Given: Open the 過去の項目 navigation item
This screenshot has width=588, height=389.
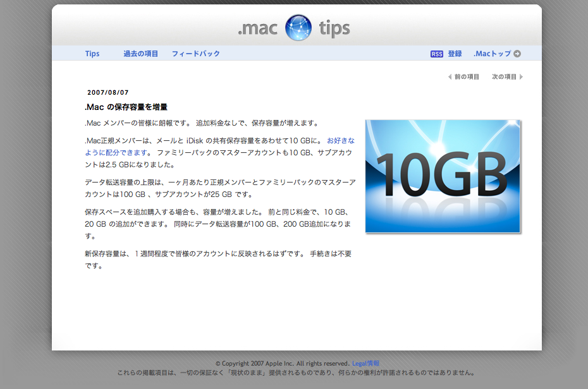Looking at the screenshot, I should 140,54.
